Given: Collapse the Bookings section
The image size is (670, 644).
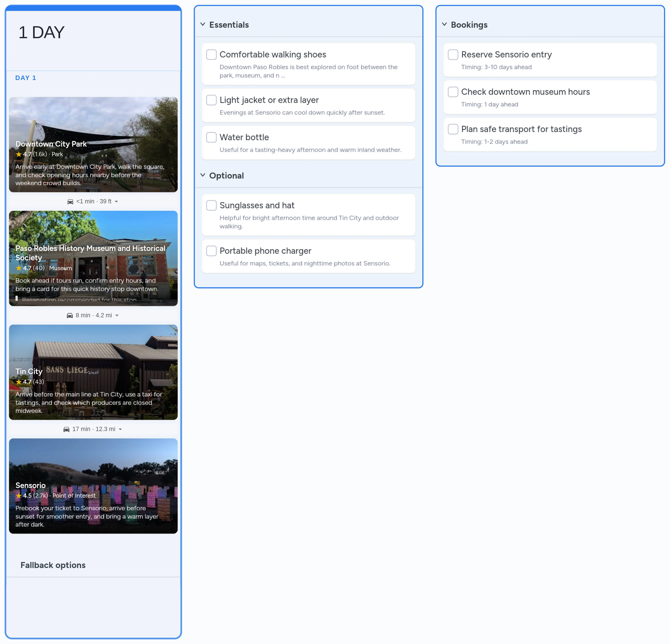Looking at the screenshot, I should pyautogui.click(x=444, y=24).
